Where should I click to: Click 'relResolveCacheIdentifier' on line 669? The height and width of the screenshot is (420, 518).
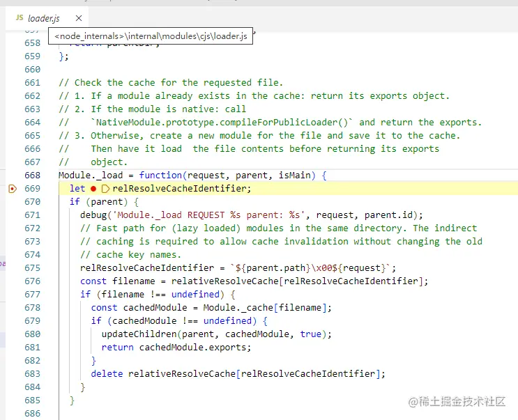coord(181,188)
